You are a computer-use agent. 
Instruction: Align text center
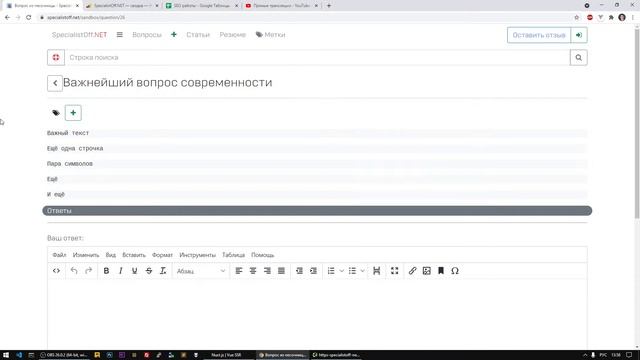253,271
